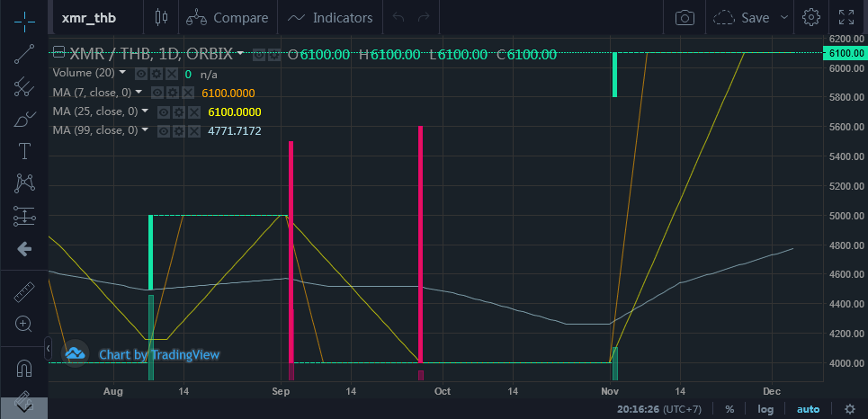Click the Compare symbols button
Viewport: 868px width, 419px height.
(x=227, y=18)
